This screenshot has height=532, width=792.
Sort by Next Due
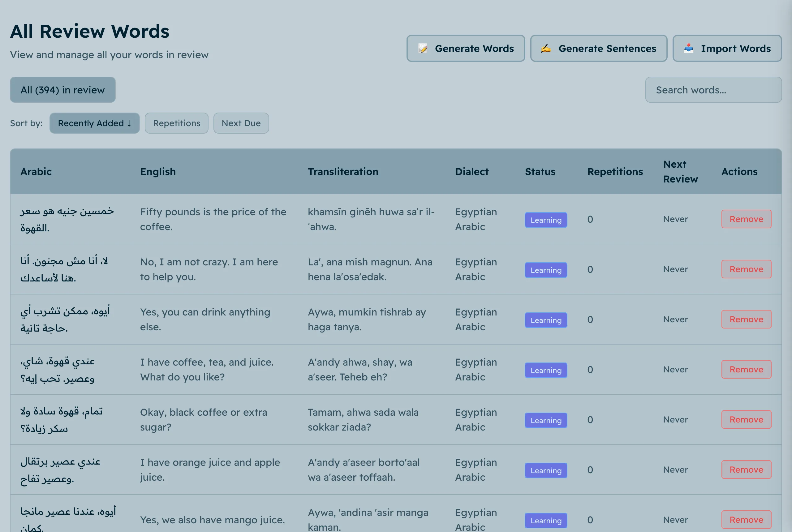[241, 123]
